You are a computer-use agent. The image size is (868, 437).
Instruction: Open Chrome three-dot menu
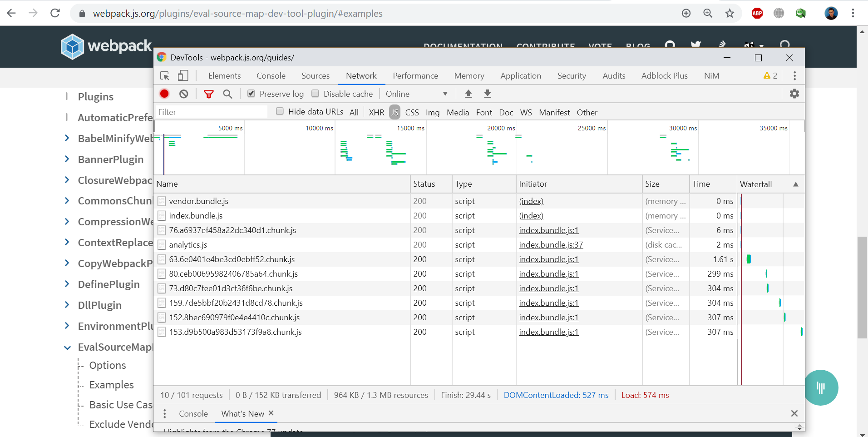click(853, 13)
